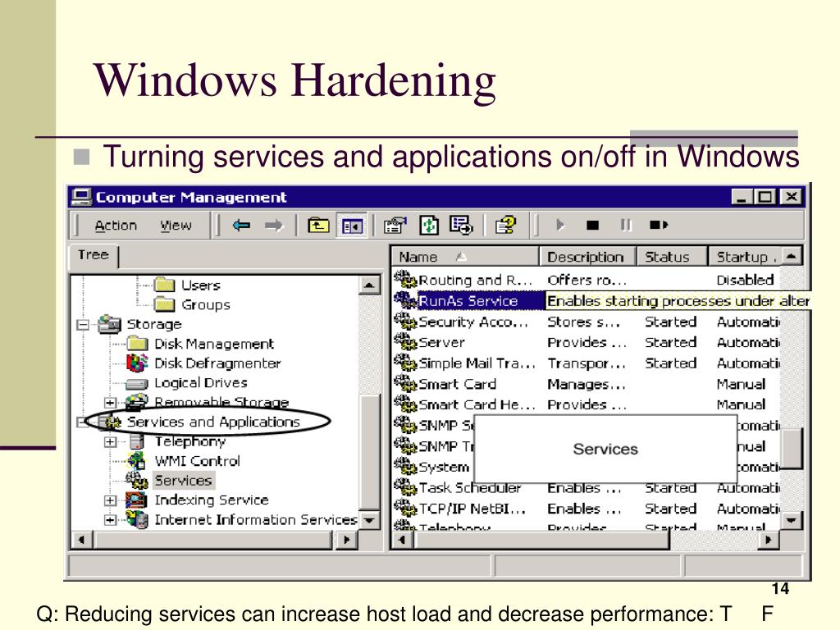Click the Help toolbar icon
The image size is (840, 630).
[505, 226]
